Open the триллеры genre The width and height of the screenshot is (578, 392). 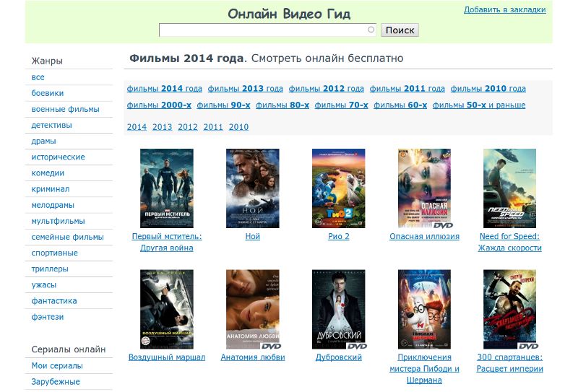tap(50, 269)
